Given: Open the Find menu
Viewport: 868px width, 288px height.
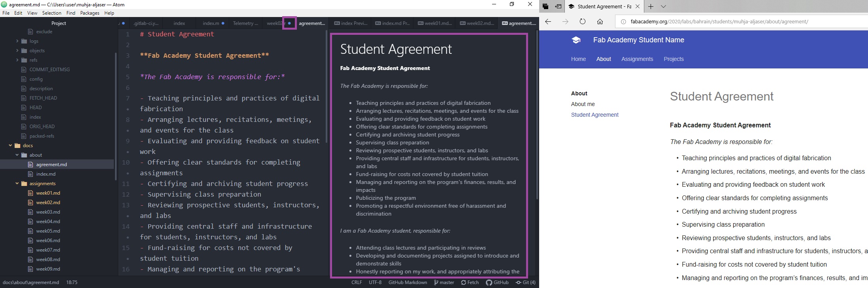Looking at the screenshot, I should 71,13.
